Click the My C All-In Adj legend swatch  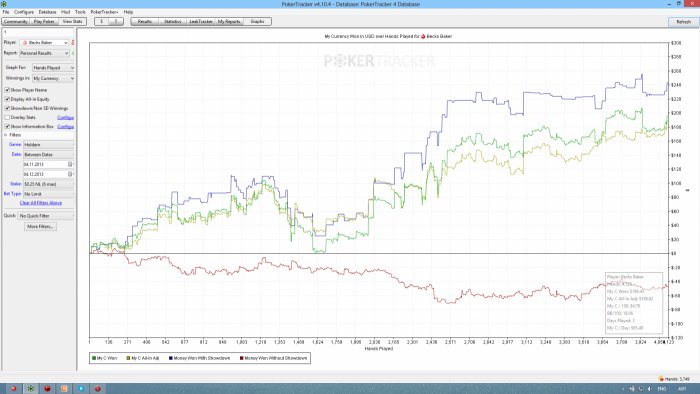129,358
